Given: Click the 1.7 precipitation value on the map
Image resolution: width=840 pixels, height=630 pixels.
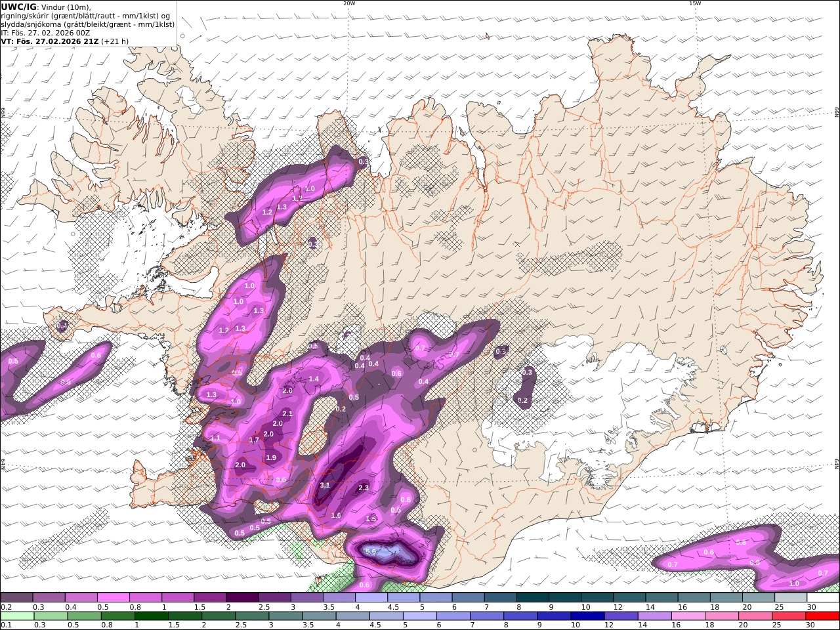Looking at the screenshot, I should [x=255, y=440].
